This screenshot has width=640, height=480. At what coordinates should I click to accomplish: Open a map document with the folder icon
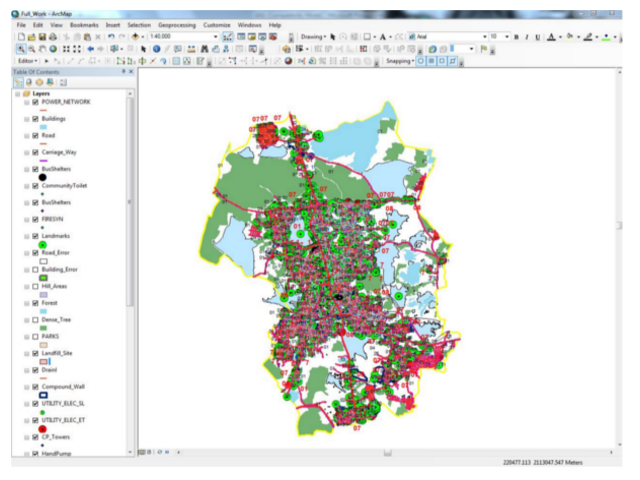pos(31,37)
